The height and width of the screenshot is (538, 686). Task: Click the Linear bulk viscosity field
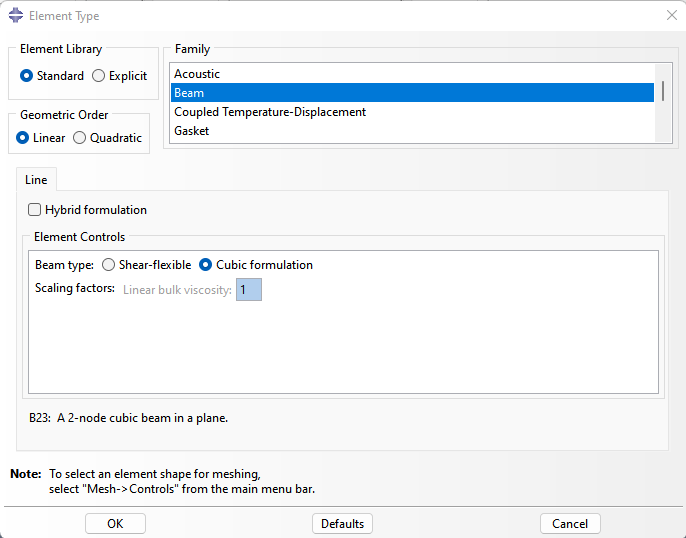pos(249,290)
